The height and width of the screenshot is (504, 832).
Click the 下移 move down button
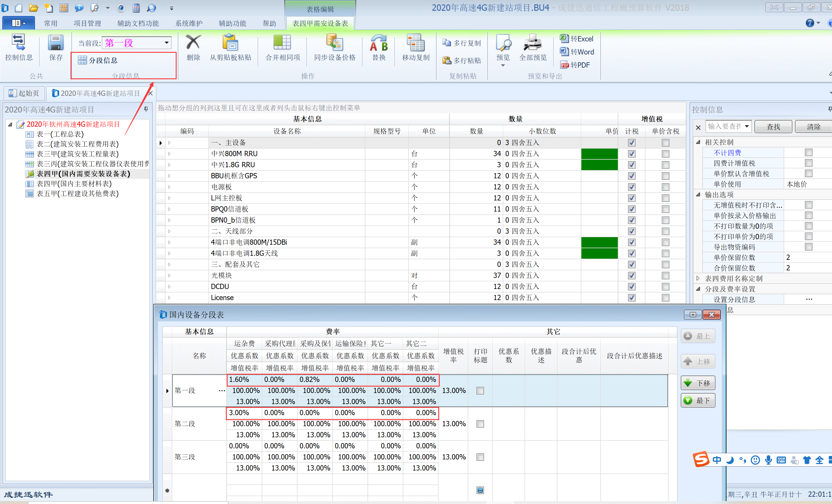[698, 383]
